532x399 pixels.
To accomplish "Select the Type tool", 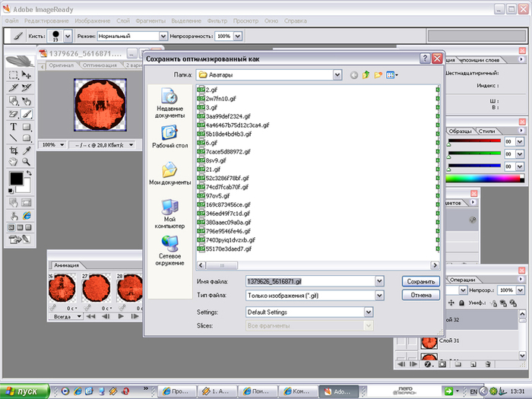I will (14, 127).
